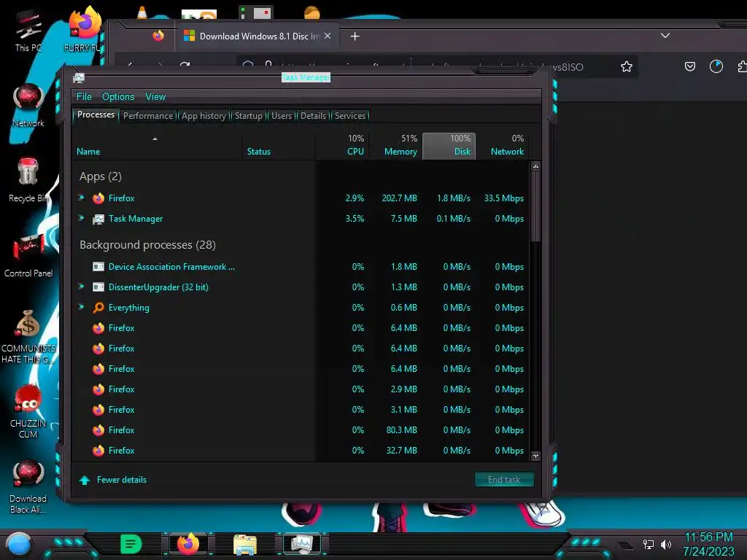Click the Task Manager icon under Apps

click(x=98, y=219)
